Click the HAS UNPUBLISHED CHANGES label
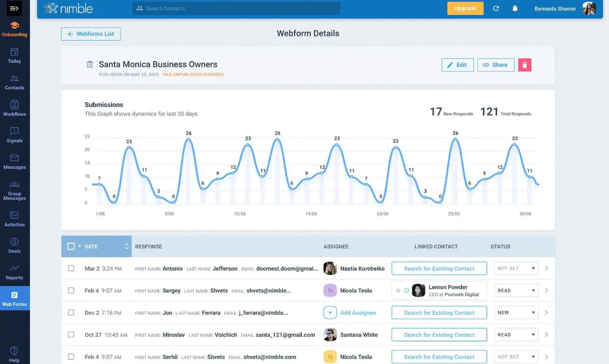 (x=193, y=75)
